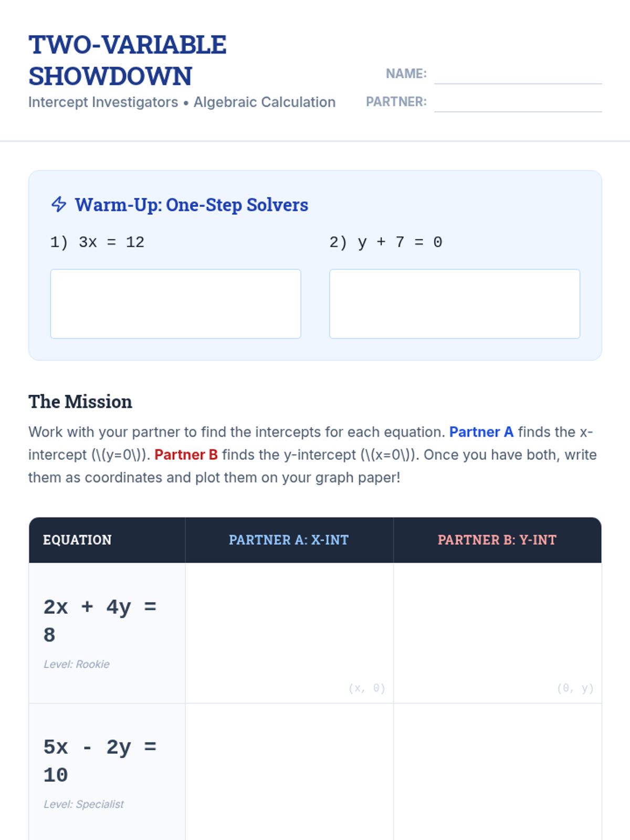The width and height of the screenshot is (630, 840).
Task: Click the PARTNER A: X-INT column header
Action: point(289,540)
